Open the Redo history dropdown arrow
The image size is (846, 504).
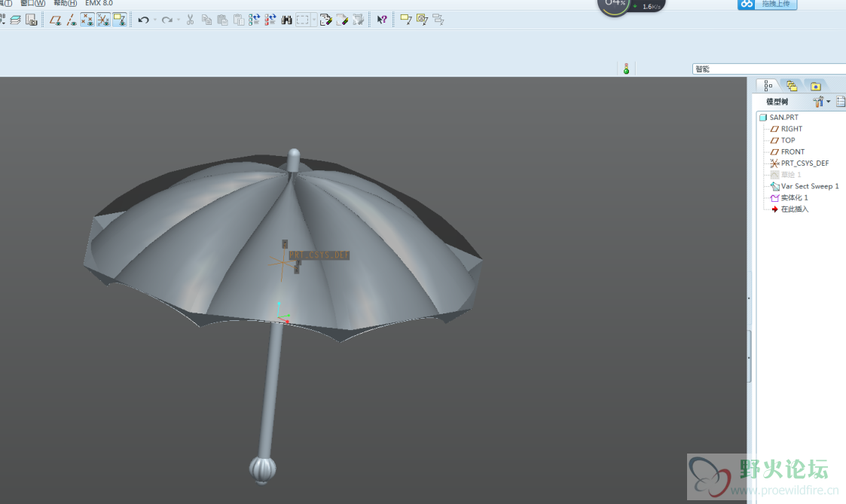(179, 20)
